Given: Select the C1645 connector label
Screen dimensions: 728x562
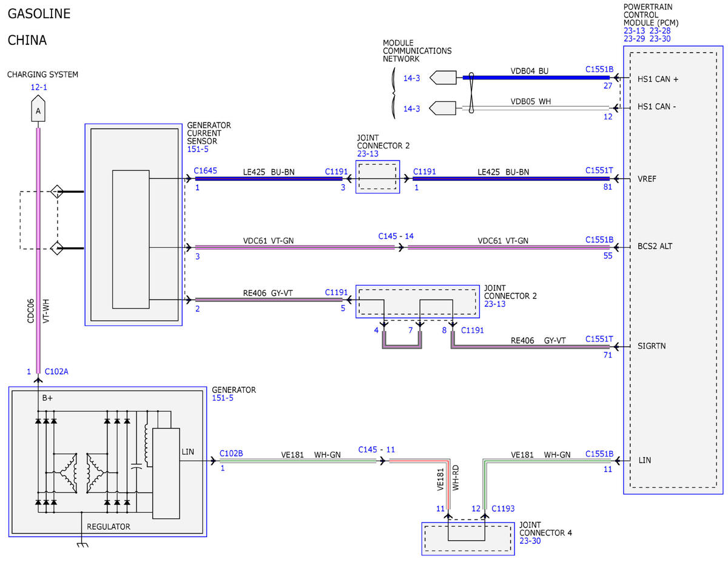Looking at the screenshot, I should pos(206,172).
